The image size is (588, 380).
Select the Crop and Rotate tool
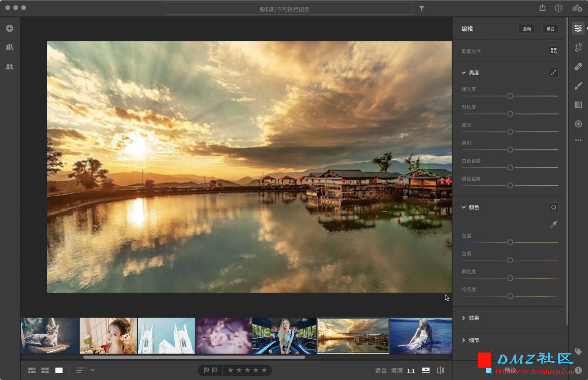click(578, 47)
